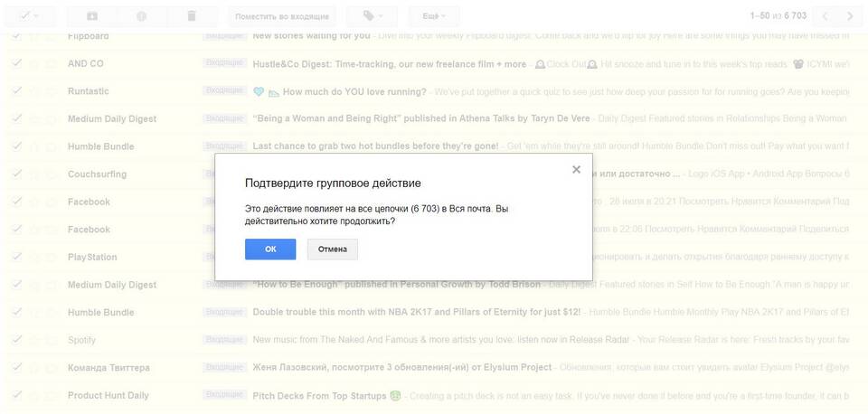Viewport: 868px width, 414px height.
Task: Open Pitch Decks From Top Startups email
Action: point(319,396)
